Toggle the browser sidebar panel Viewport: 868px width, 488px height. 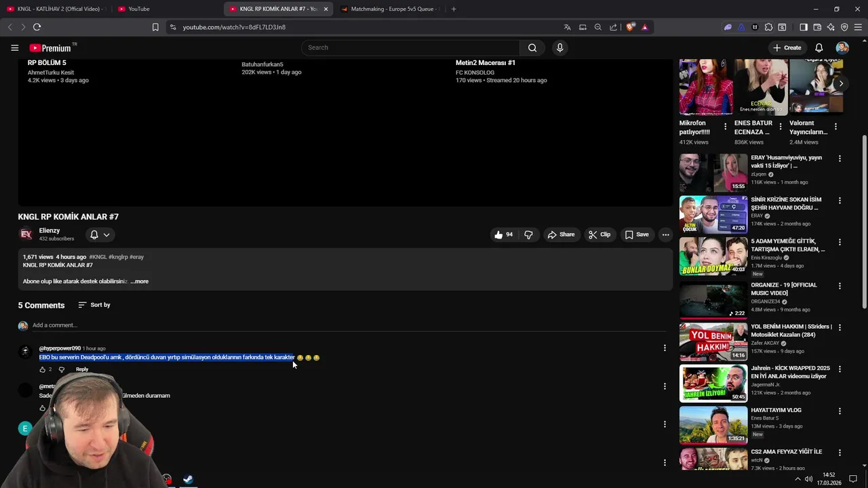[x=804, y=27]
